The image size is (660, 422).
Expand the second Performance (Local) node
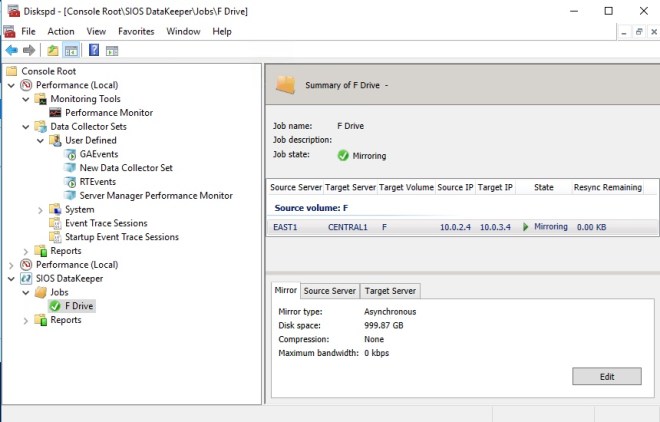pos(11,265)
